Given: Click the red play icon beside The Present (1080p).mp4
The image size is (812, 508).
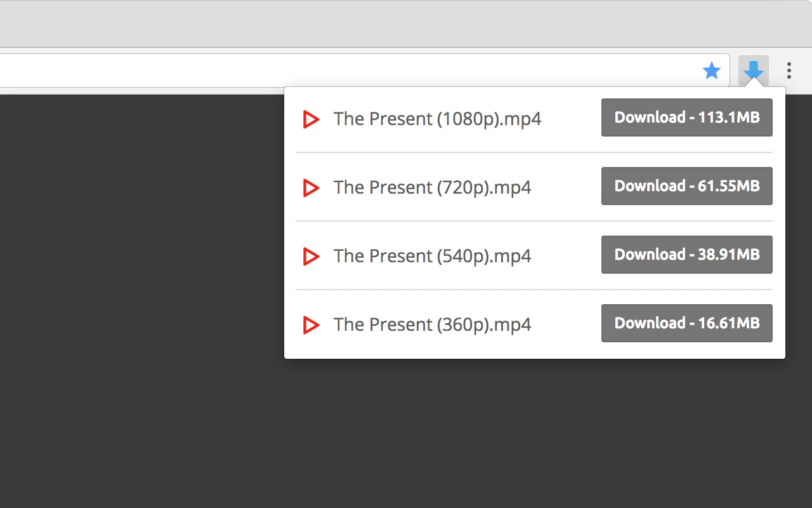Looking at the screenshot, I should [311, 119].
